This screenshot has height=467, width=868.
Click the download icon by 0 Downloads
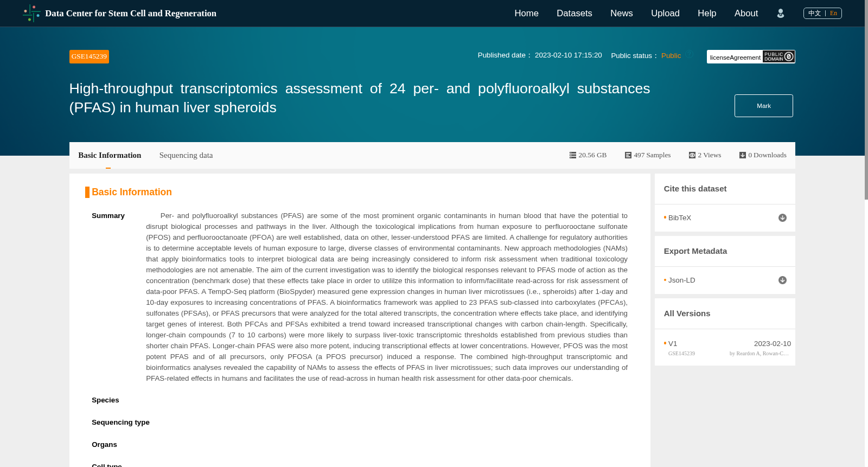tap(743, 155)
